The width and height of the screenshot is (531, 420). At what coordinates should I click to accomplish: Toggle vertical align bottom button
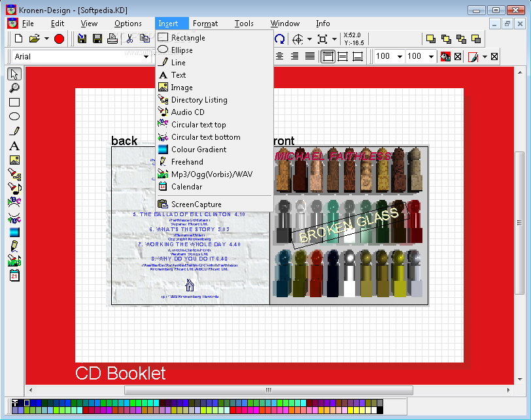[358, 56]
